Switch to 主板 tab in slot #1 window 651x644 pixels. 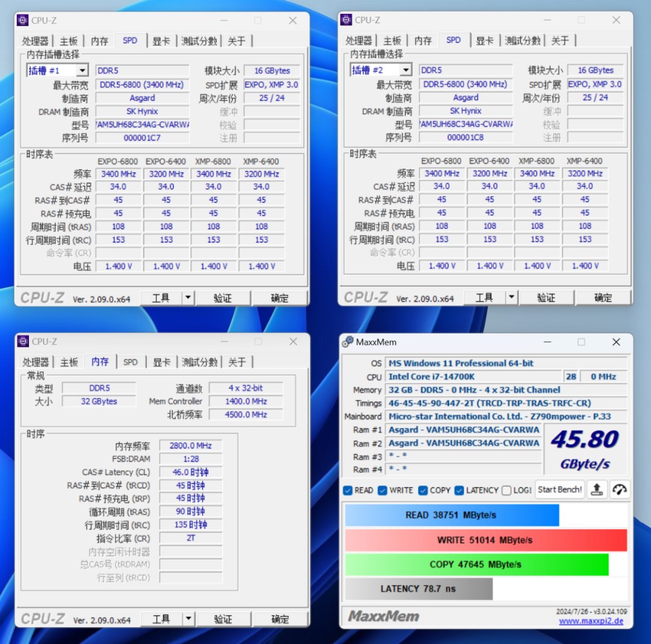pos(69,40)
